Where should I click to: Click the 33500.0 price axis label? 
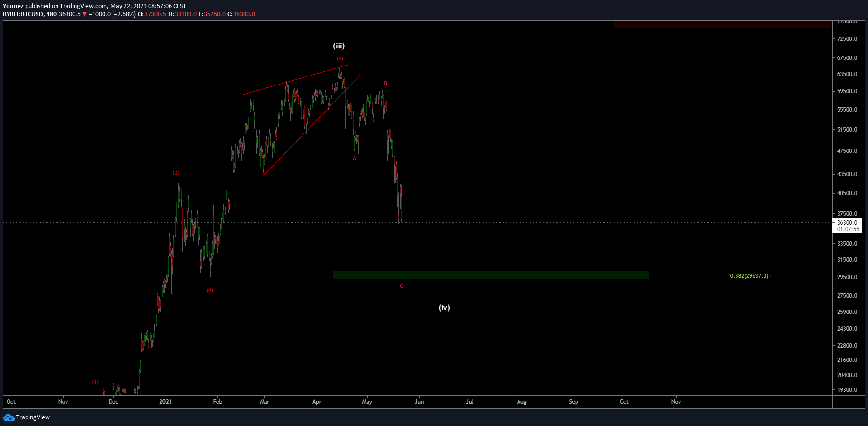pyautogui.click(x=847, y=244)
